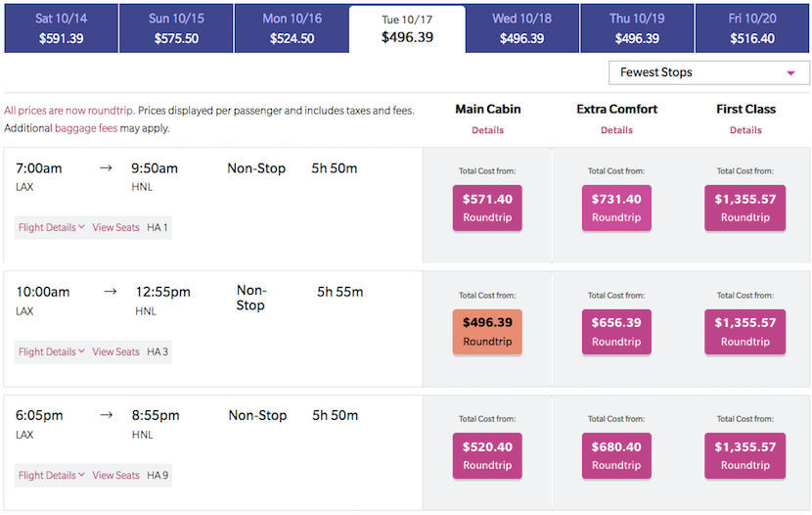Choose the Mon 10/16 $524.50 tab
The width and height of the screenshot is (812, 515).
(x=292, y=28)
